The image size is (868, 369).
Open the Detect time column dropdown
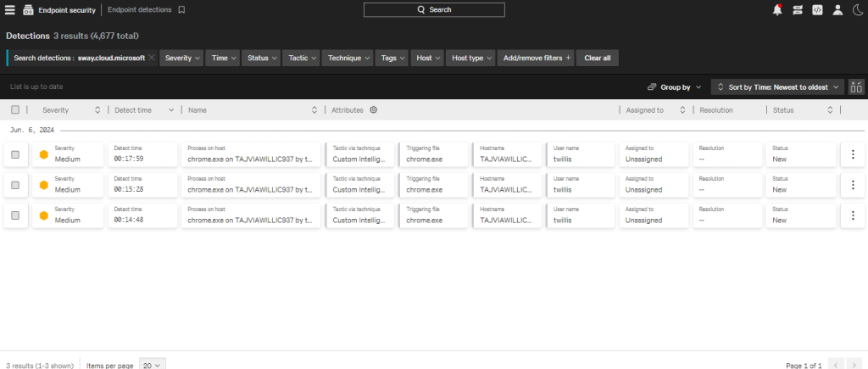coord(171,110)
